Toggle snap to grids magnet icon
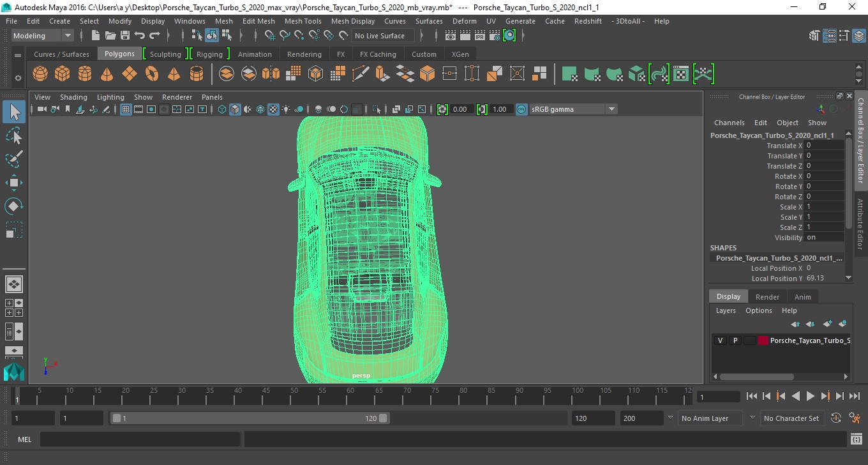The width and height of the screenshot is (868, 465). [270, 36]
